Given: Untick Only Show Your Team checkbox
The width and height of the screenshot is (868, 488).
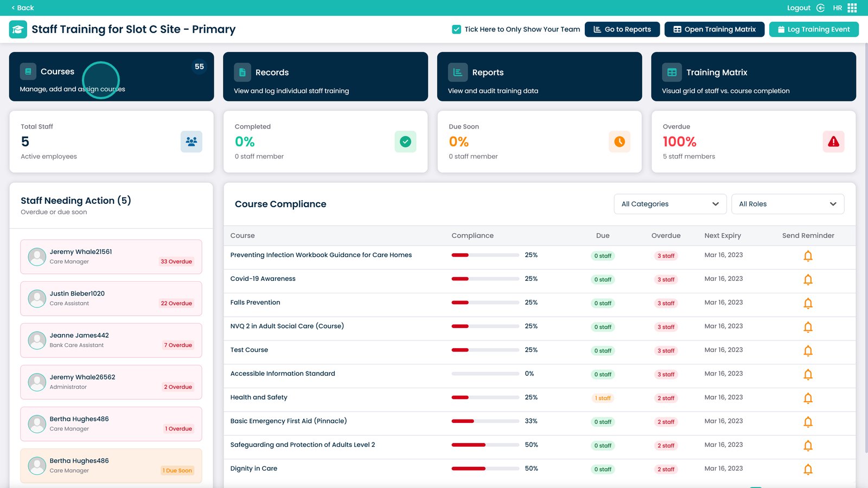Looking at the screenshot, I should (x=457, y=29).
